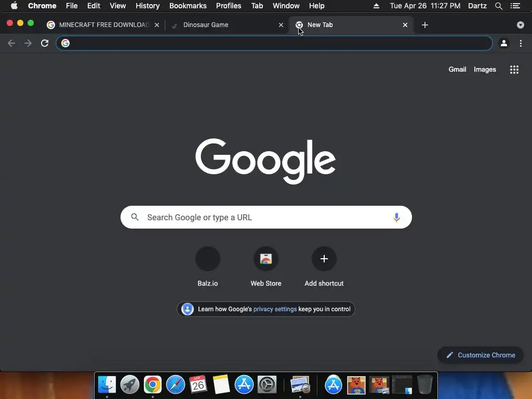Open Finder from the Dock
The height and width of the screenshot is (399, 532).
[107, 385]
